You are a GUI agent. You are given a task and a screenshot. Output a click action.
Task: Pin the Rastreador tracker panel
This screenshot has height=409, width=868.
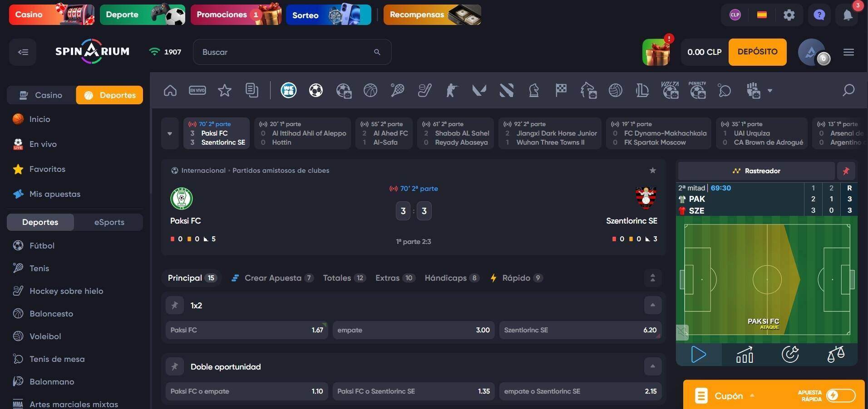pos(846,171)
